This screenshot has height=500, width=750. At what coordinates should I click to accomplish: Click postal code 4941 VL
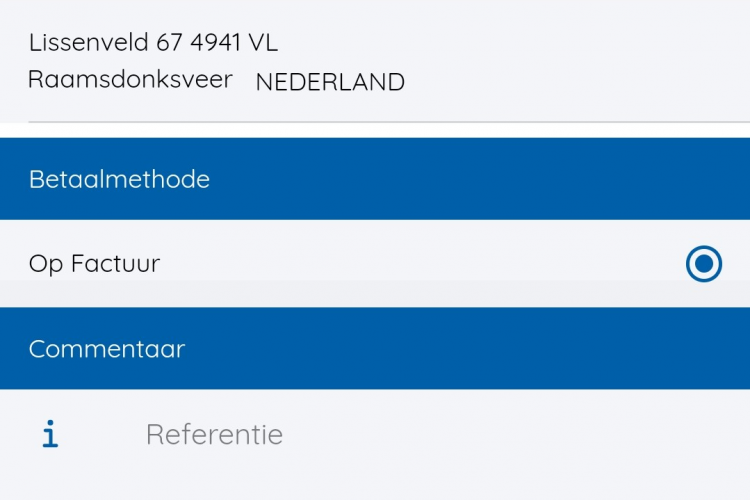click(x=234, y=42)
